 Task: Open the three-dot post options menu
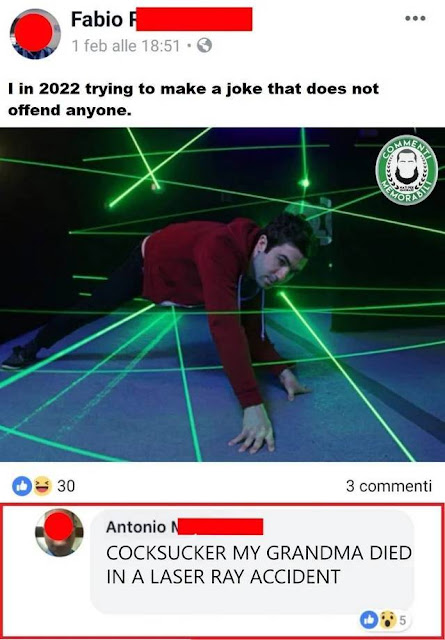(415, 18)
